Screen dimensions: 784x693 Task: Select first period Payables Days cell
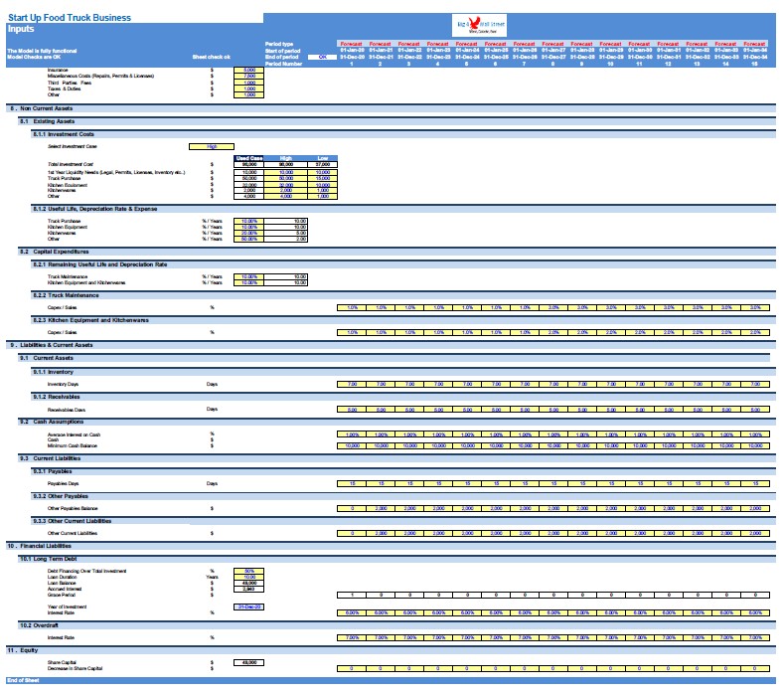coord(352,483)
